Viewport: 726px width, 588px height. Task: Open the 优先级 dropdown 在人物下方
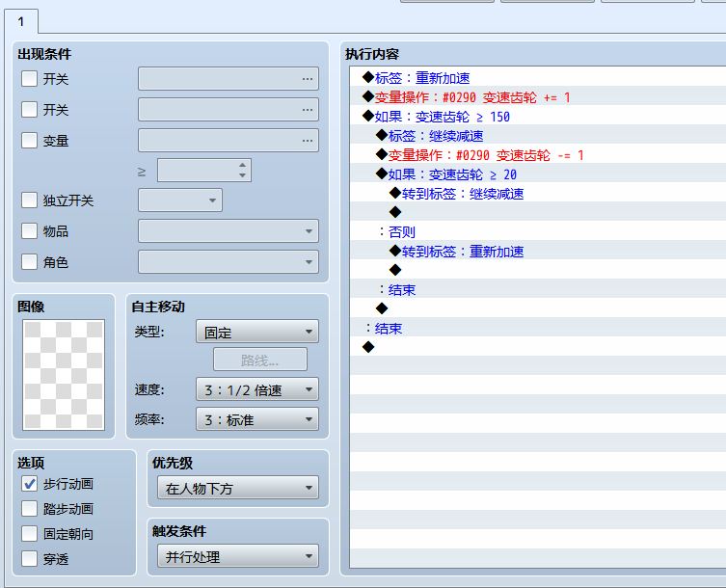(x=238, y=488)
